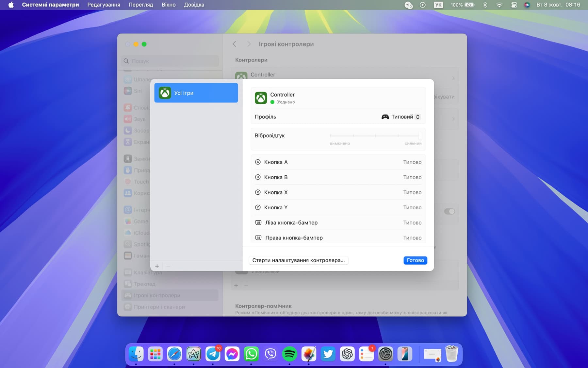
Task: Open mapping for Ліва кнопка-бампер
Action: pos(338,222)
